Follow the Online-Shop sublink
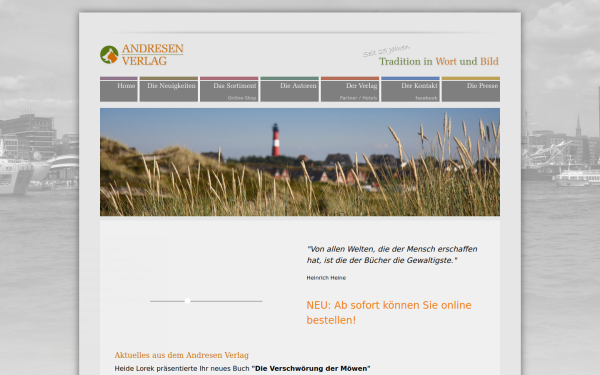Image resolution: width=600 pixels, height=375 pixels. pyautogui.click(x=242, y=98)
